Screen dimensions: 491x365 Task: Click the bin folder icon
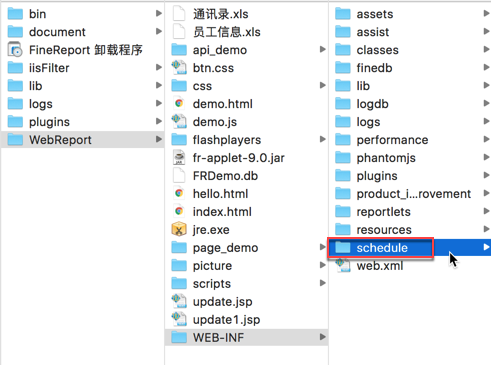[15, 14]
